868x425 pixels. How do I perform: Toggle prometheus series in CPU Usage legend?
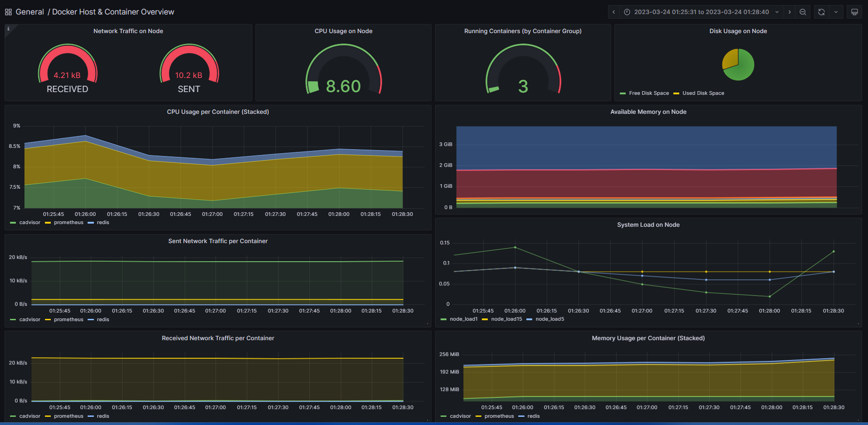[69, 222]
